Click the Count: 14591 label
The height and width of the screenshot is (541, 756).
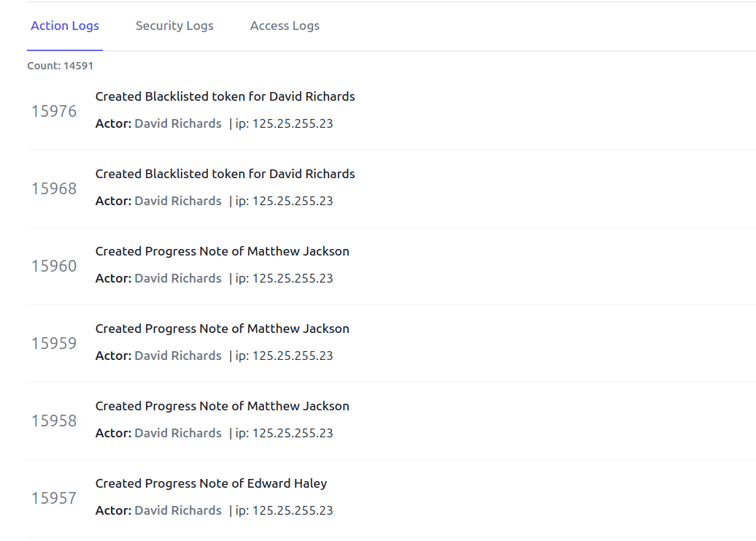pyautogui.click(x=61, y=66)
